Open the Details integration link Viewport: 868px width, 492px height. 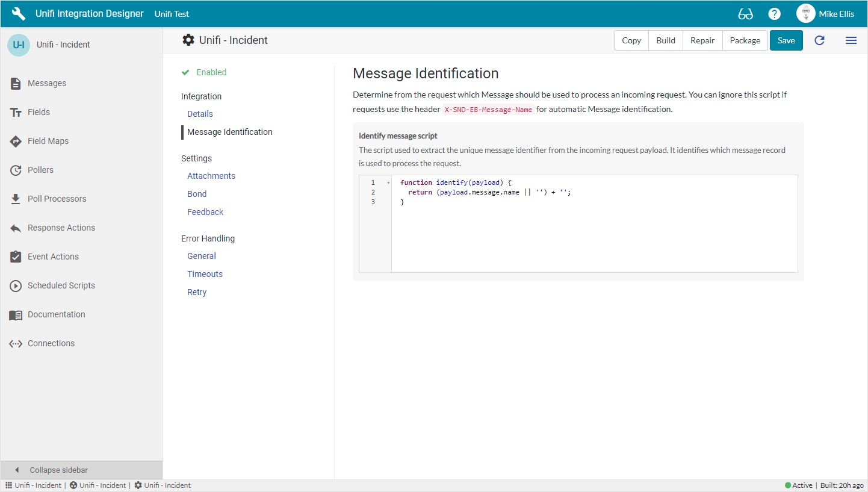(x=200, y=114)
